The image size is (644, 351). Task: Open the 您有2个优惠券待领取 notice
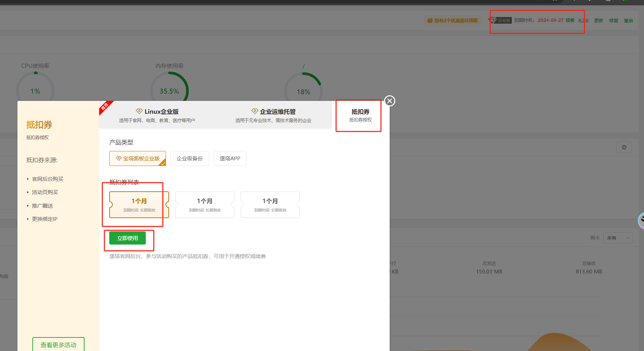(453, 21)
